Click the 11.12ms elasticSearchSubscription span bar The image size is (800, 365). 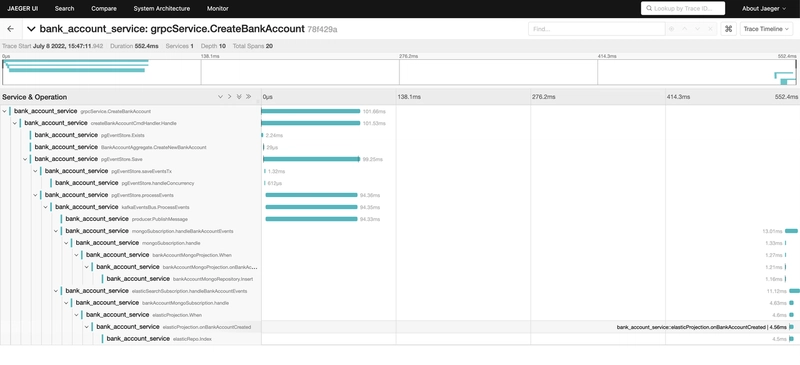[794, 290]
